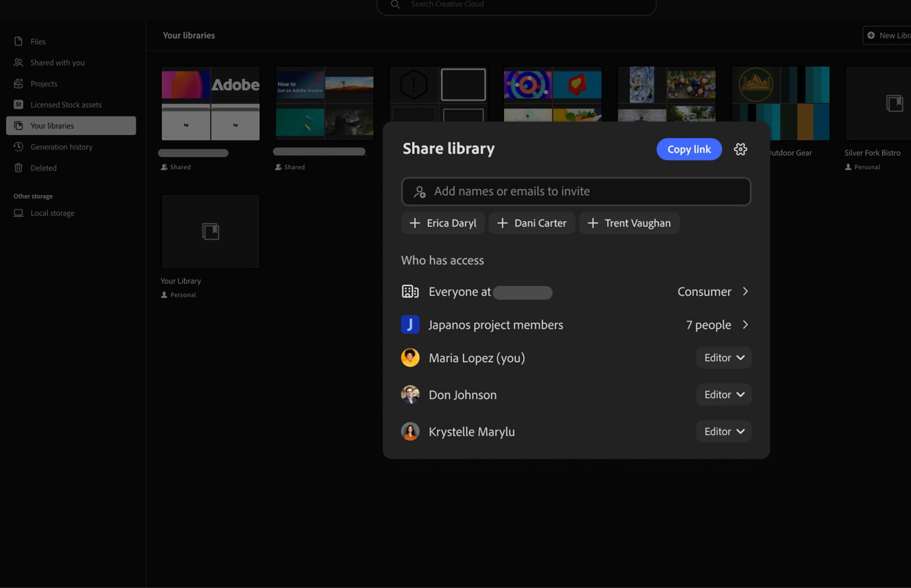The width and height of the screenshot is (911, 588).
Task: Open the share settings gear icon
Action: 740,149
